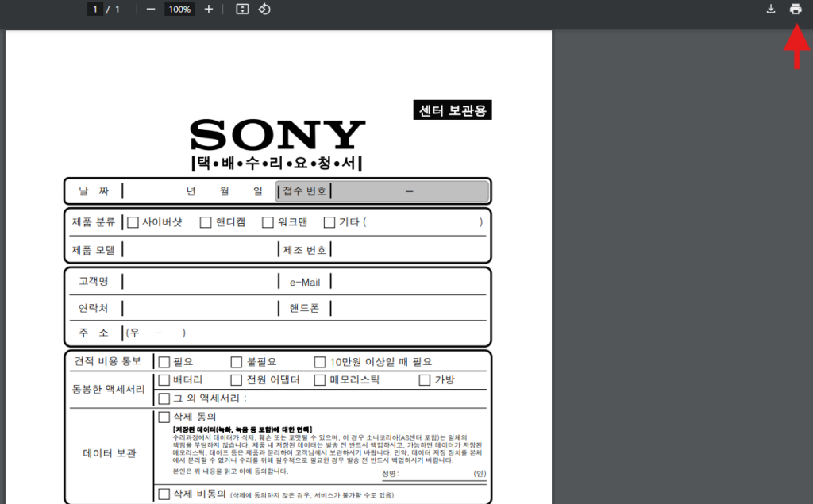Screen dimensions: 813x504
Task: Click the 성명: signature line
Action: click(434, 474)
